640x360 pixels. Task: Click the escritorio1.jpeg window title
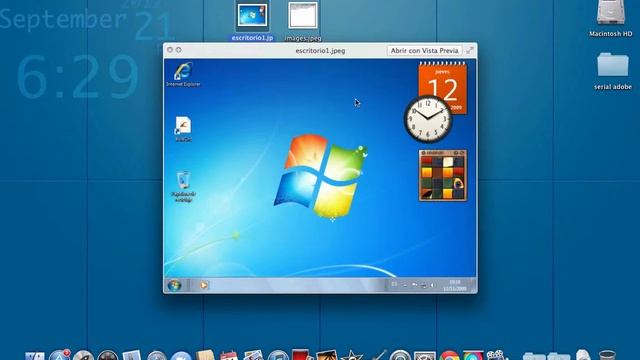320,51
